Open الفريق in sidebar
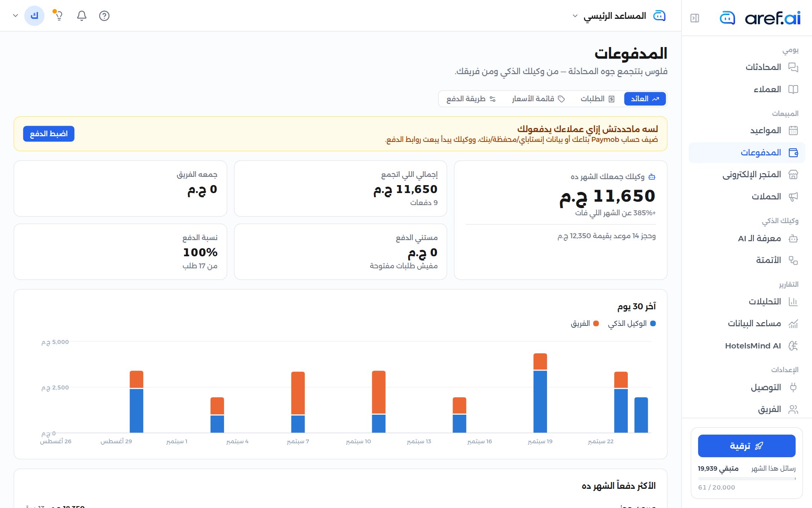The width and height of the screenshot is (812, 508). pos(747,409)
